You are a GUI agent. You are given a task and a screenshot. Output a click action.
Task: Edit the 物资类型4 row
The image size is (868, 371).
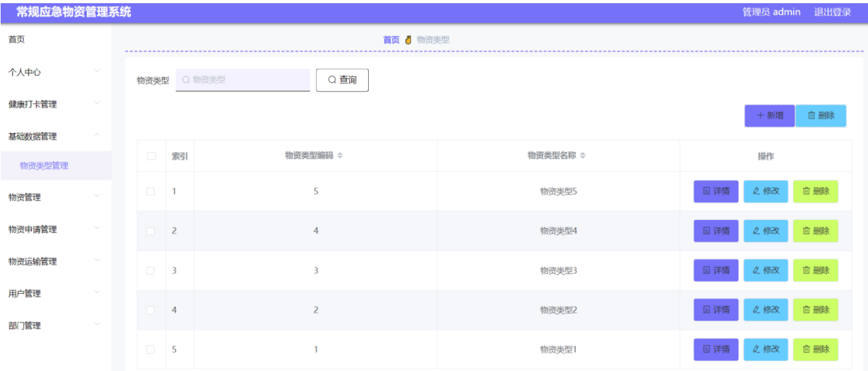click(766, 231)
